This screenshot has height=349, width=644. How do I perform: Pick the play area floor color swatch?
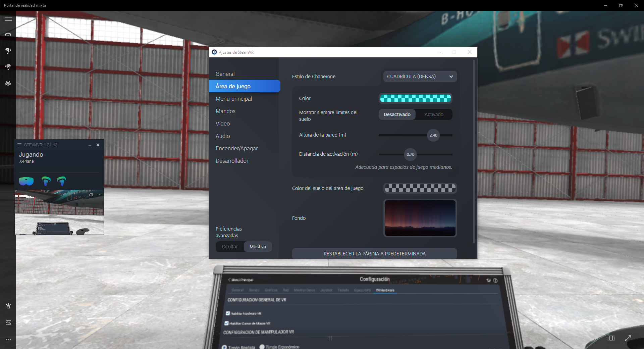(x=420, y=188)
